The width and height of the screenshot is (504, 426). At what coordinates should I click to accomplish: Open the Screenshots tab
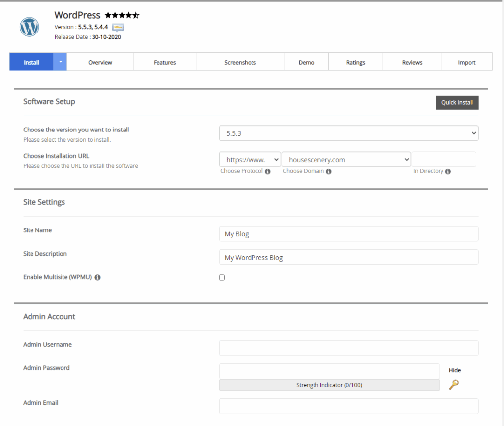pyautogui.click(x=240, y=62)
